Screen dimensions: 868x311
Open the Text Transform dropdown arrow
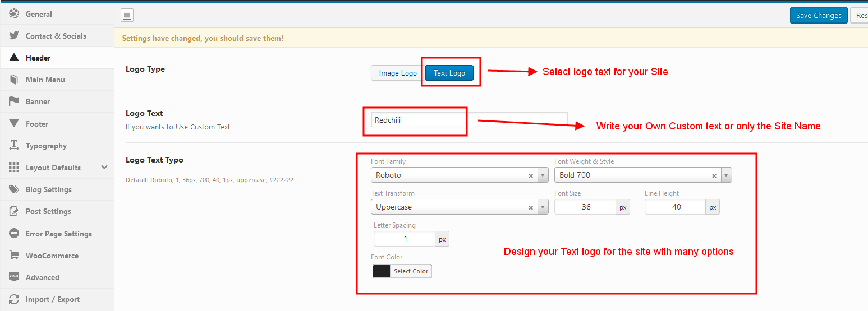click(543, 207)
